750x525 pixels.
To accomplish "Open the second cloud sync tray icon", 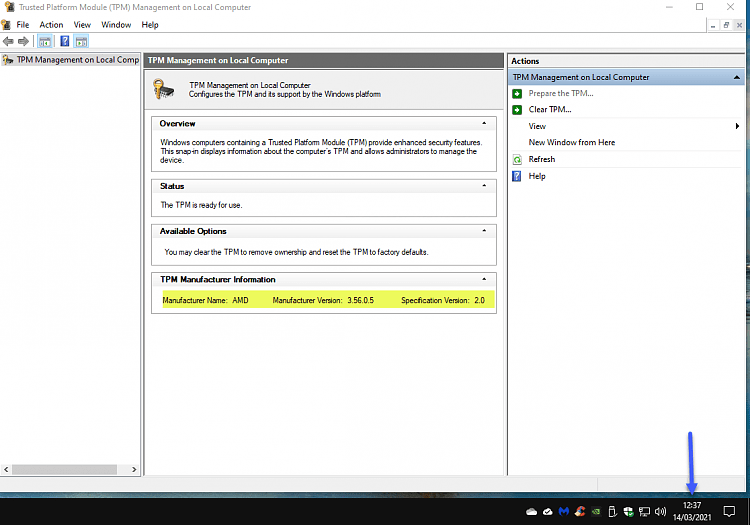I will coord(548,512).
